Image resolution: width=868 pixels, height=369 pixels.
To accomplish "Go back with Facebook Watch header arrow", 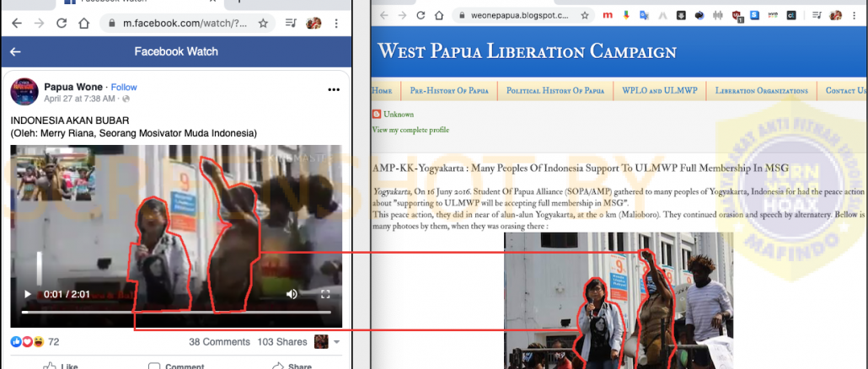I will click(x=15, y=51).
